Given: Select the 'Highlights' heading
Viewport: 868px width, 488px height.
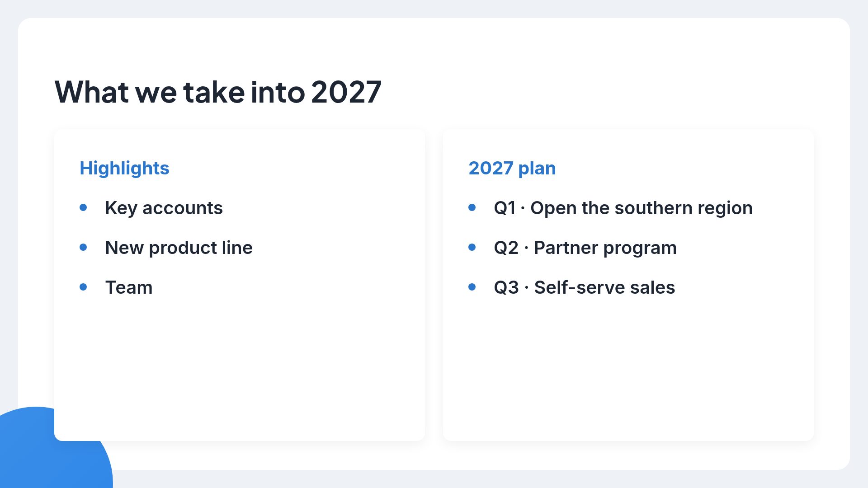Looking at the screenshot, I should click(124, 168).
